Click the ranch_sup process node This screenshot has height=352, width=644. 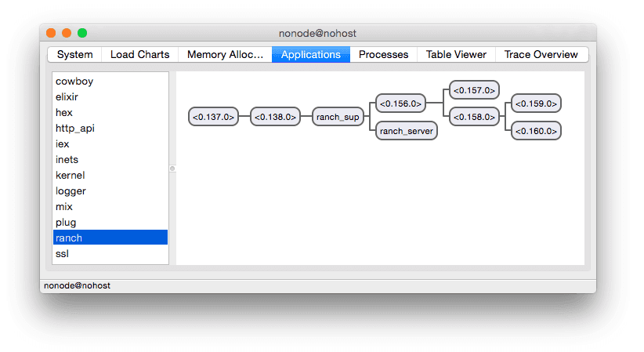tap(338, 117)
